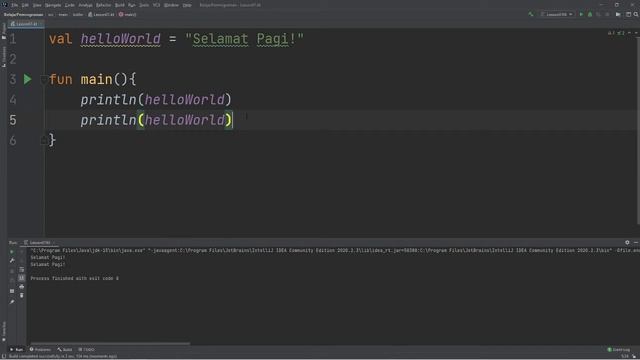Click the console horizontal scrollbar

pos(110,344)
